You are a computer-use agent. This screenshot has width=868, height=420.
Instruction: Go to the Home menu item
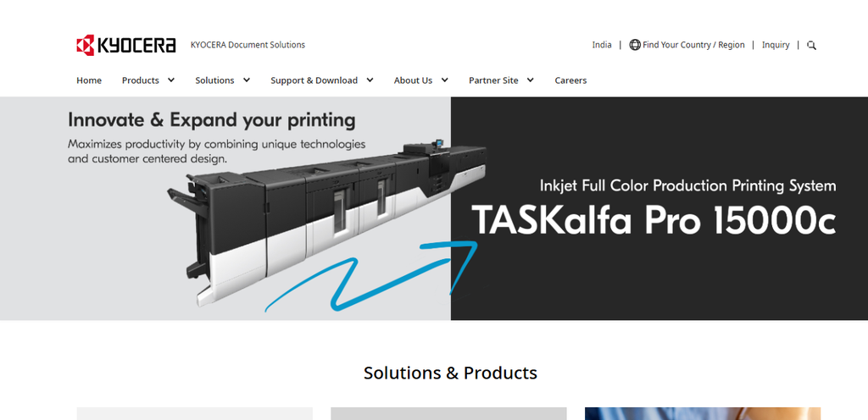tap(89, 80)
